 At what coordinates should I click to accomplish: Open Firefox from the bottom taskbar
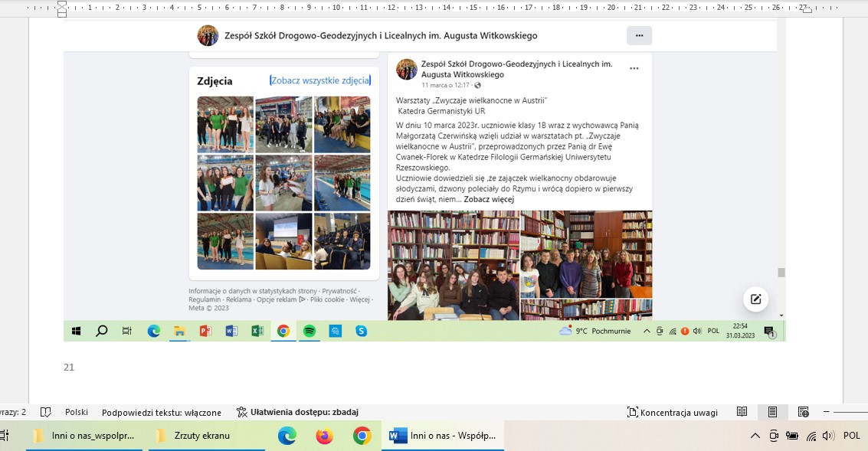pyautogui.click(x=324, y=436)
